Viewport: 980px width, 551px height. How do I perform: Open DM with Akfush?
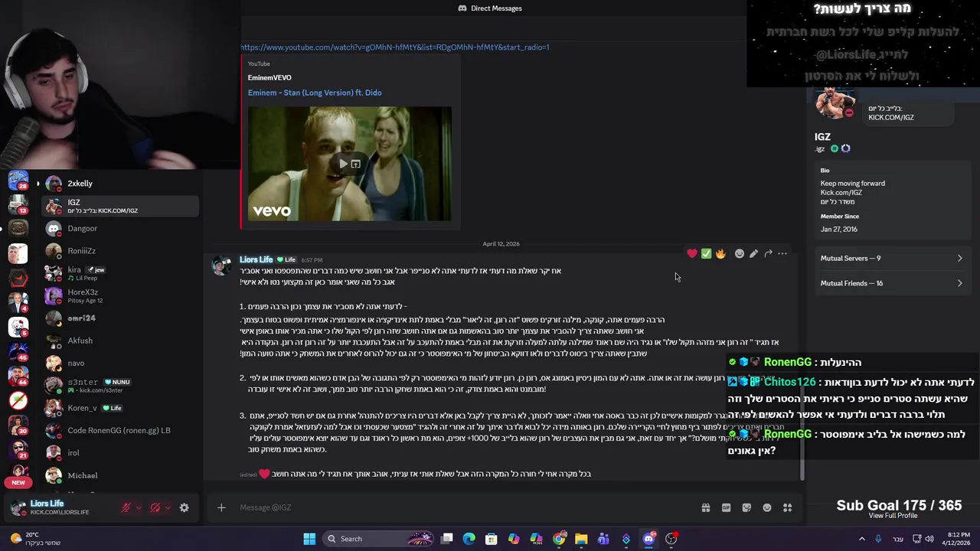click(x=121, y=341)
